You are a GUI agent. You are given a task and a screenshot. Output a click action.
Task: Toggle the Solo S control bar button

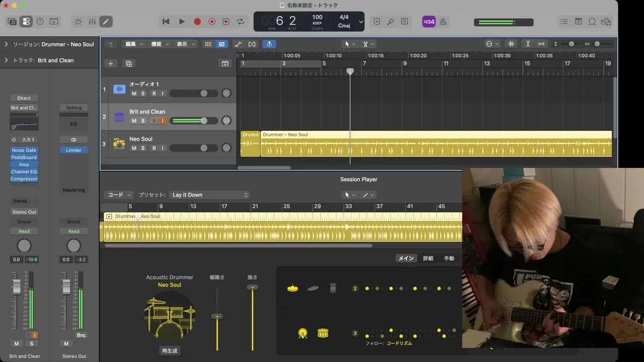point(405,22)
